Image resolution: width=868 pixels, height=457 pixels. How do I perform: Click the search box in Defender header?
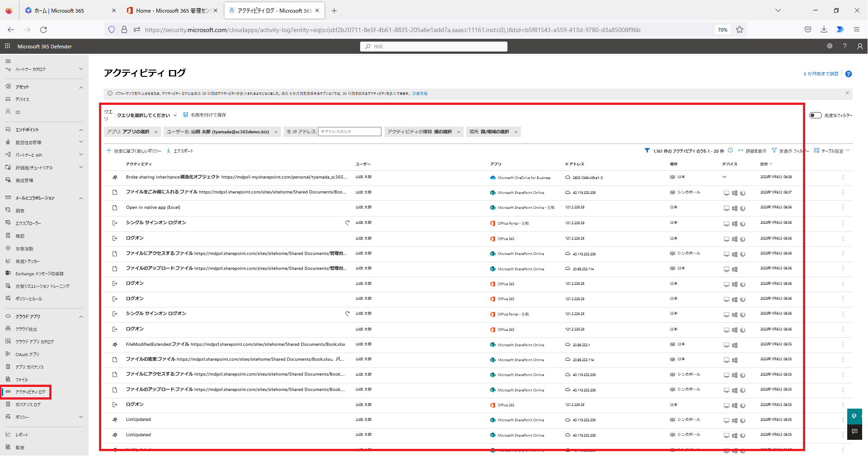coord(434,46)
